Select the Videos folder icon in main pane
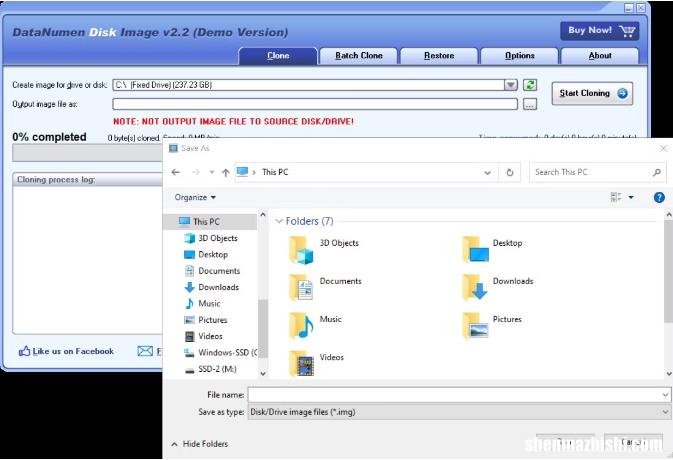 click(x=301, y=364)
